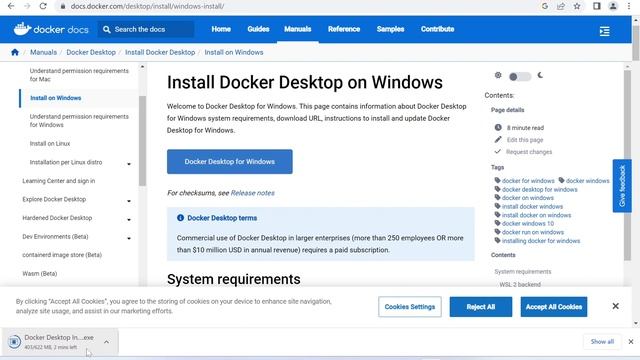The image size is (640, 360).
Task: Expand Installation per Linux distro section
Action: pyautogui.click(x=129, y=164)
